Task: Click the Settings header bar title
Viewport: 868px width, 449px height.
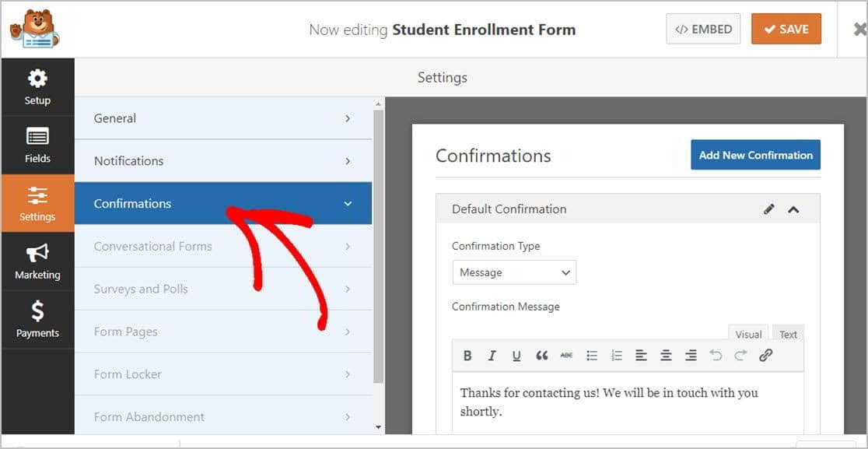Action: pyautogui.click(x=443, y=78)
